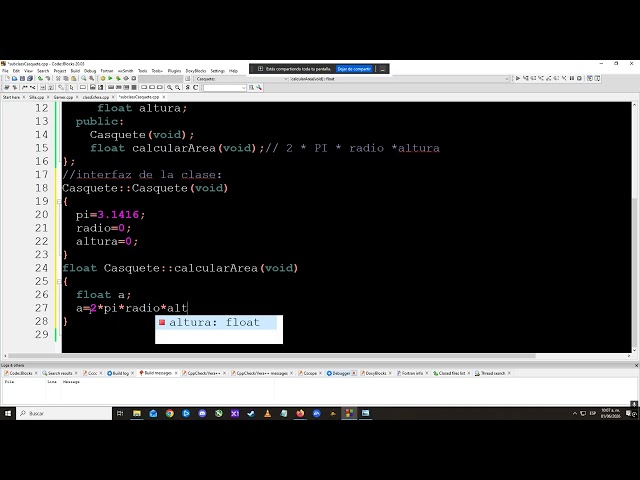The height and width of the screenshot is (480, 640).
Task: Open the Edit menu
Action: coord(16,71)
